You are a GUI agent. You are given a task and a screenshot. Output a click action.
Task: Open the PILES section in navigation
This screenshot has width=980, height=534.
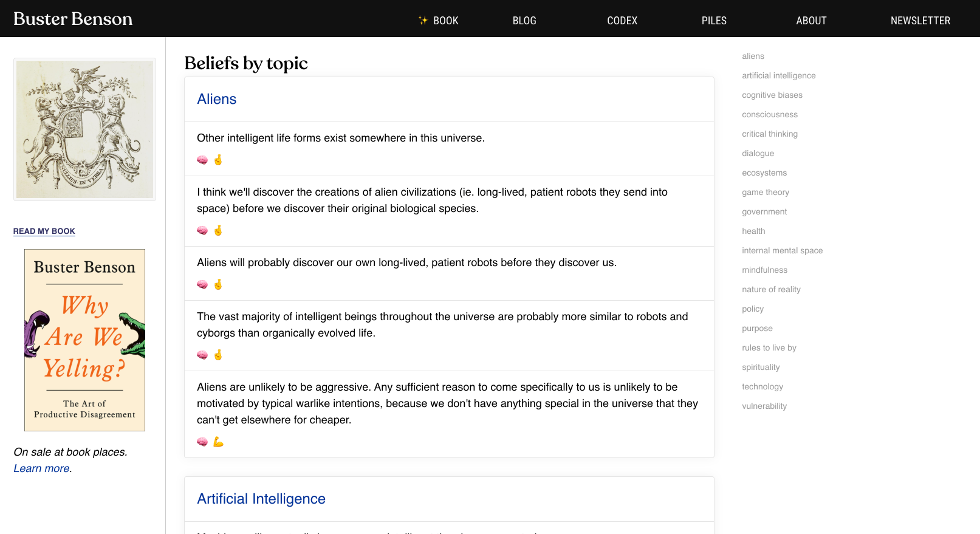click(x=713, y=21)
